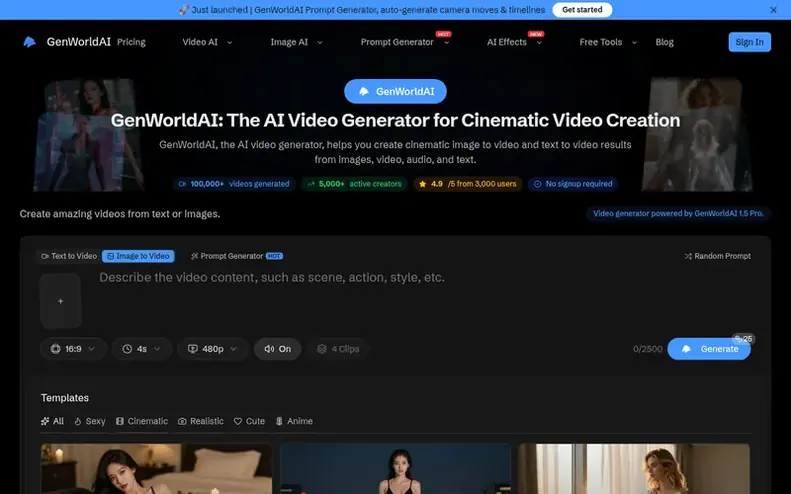791x494 pixels.
Task: Click the clock icon on duration selector
Action: point(127,349)
